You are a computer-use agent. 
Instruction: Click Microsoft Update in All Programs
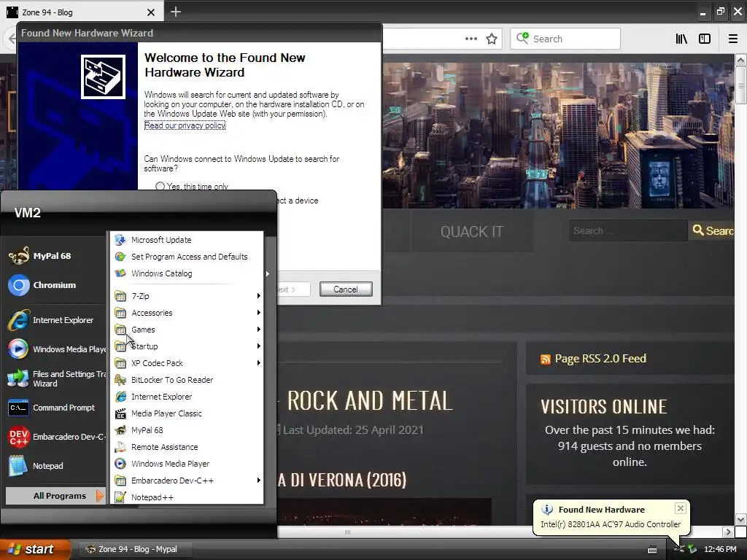click(x=187, y=240)
